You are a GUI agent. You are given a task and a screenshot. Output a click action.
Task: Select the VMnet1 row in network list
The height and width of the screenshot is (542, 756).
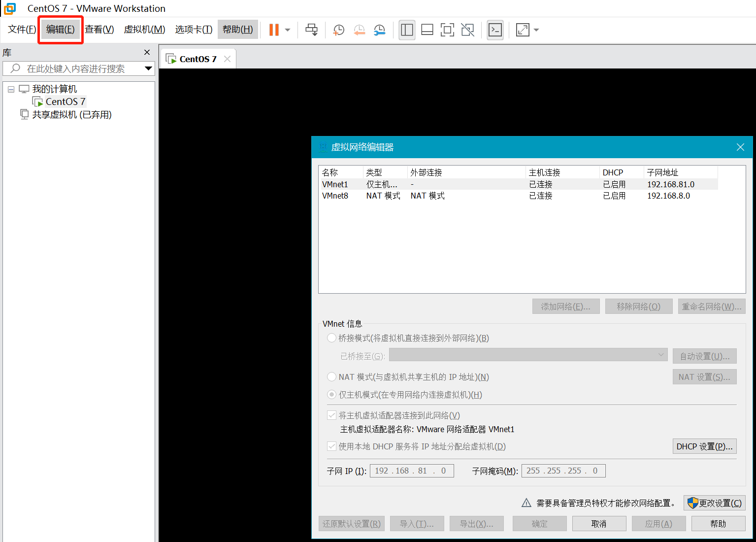click(x=518, y=184)
